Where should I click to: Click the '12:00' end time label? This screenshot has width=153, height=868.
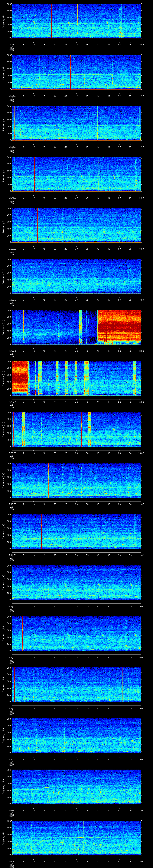click(x=141, y=555)
